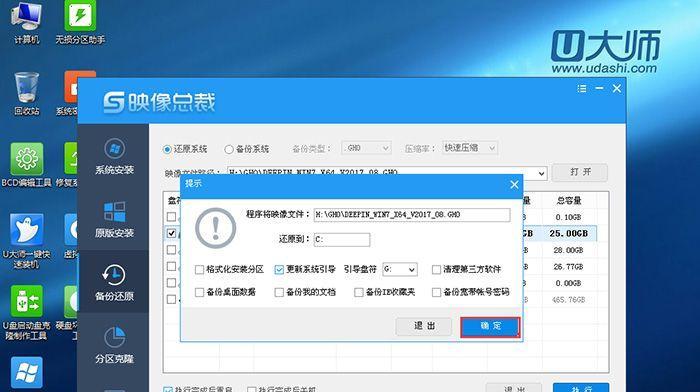Switch to 备份还原 sidebar section
This screenshot has height=392, width=700.
pyautogui.click(x=114, y=282)
